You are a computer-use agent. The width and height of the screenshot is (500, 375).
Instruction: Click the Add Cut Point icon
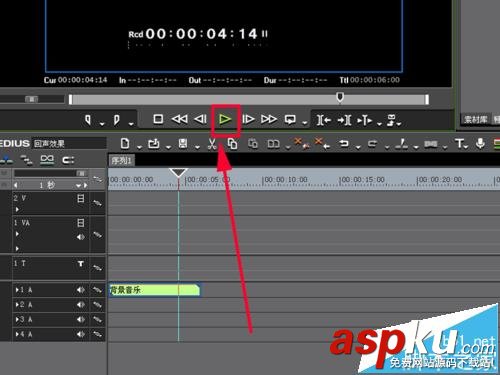click(402, 144)
